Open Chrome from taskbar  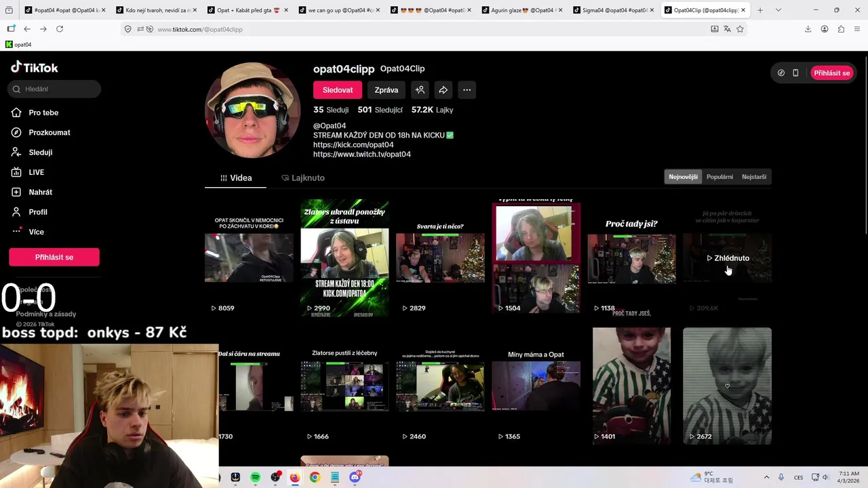tap(315, 477)
